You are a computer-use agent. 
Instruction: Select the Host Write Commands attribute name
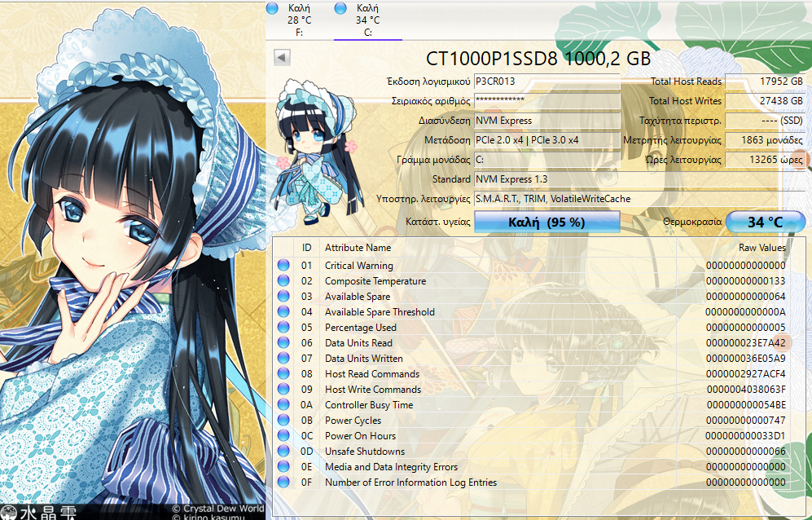[x=373, y=390]
